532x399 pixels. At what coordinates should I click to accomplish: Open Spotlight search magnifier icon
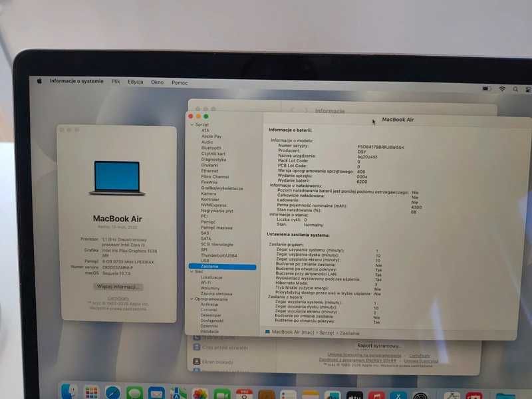(x=515, y=89)
